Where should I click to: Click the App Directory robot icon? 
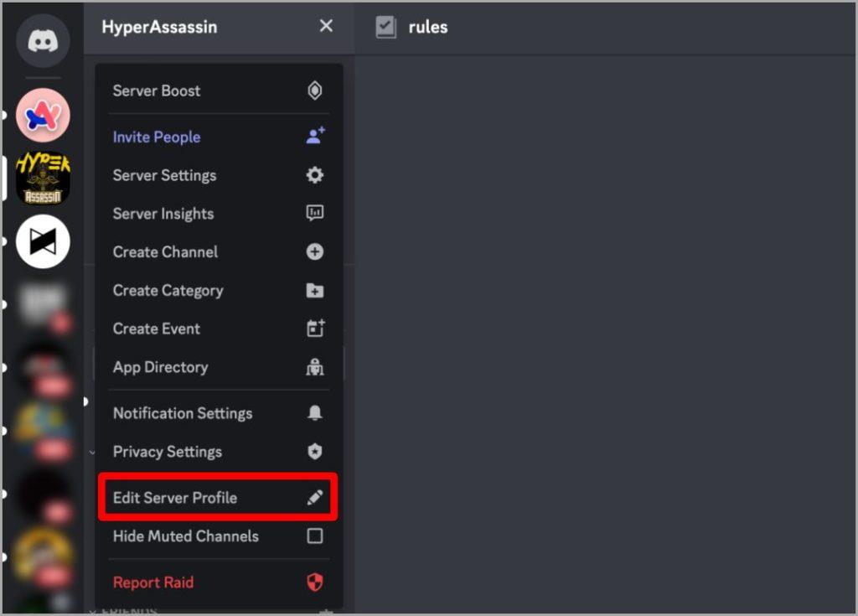(x=315, y=367)
